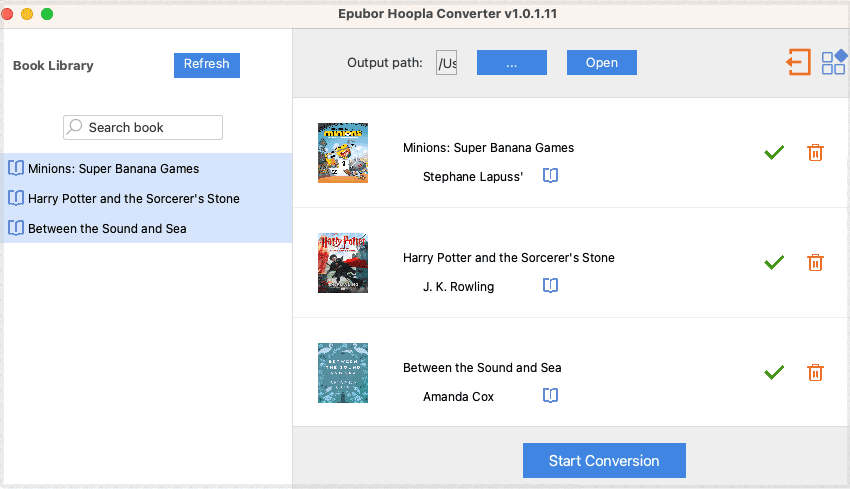The image size is (850, 489).
Task: Open book icon beside J. K. Rowling
Action: point(550,286)
